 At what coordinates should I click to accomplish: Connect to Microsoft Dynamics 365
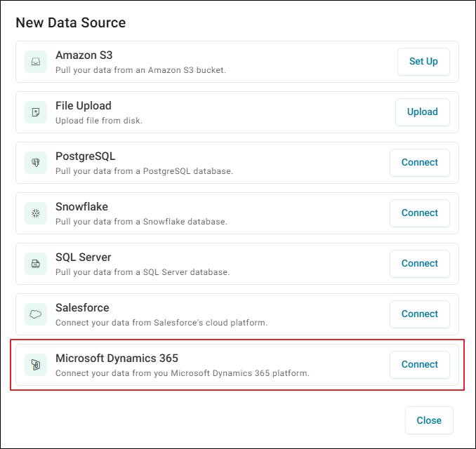coord(420,365)
